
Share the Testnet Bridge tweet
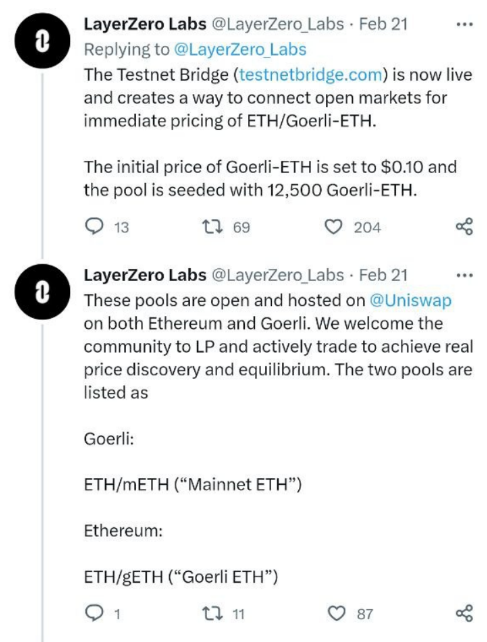tap(464, 226)
